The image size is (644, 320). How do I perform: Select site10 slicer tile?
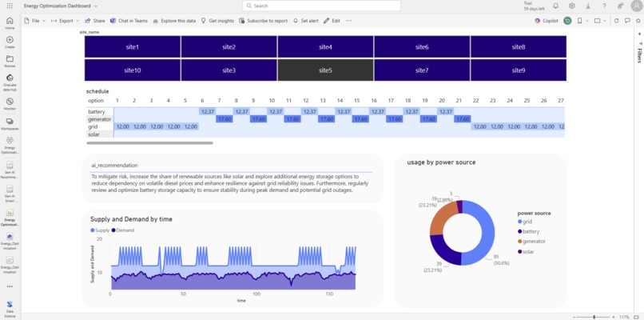(x=133, y=70)
